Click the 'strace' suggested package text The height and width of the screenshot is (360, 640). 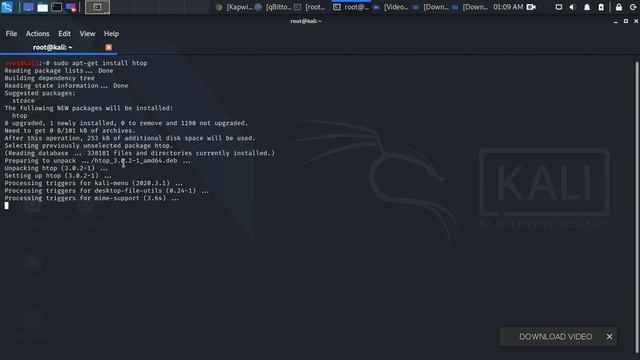point(23,100)
